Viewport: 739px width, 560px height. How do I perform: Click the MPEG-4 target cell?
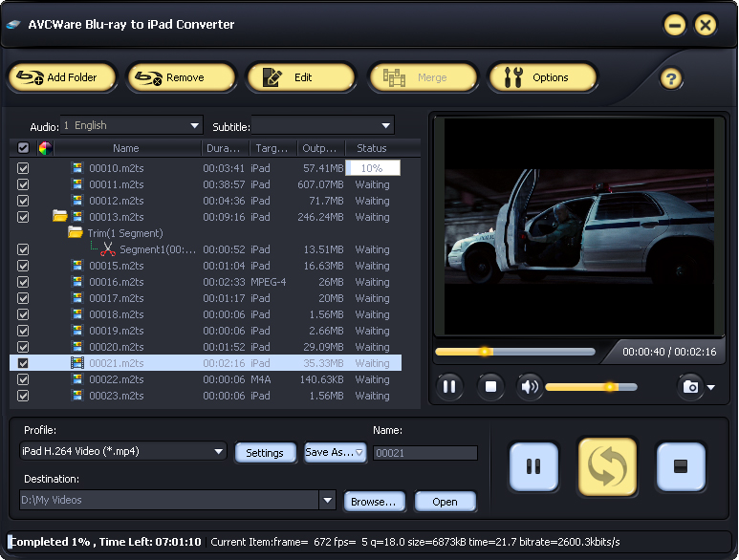[269, 282]
